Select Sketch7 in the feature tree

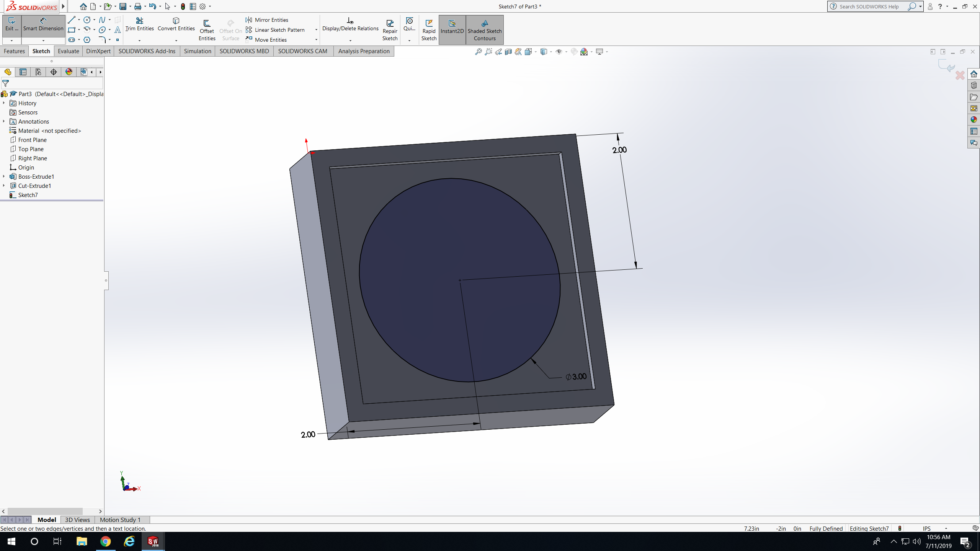(28, 195)
